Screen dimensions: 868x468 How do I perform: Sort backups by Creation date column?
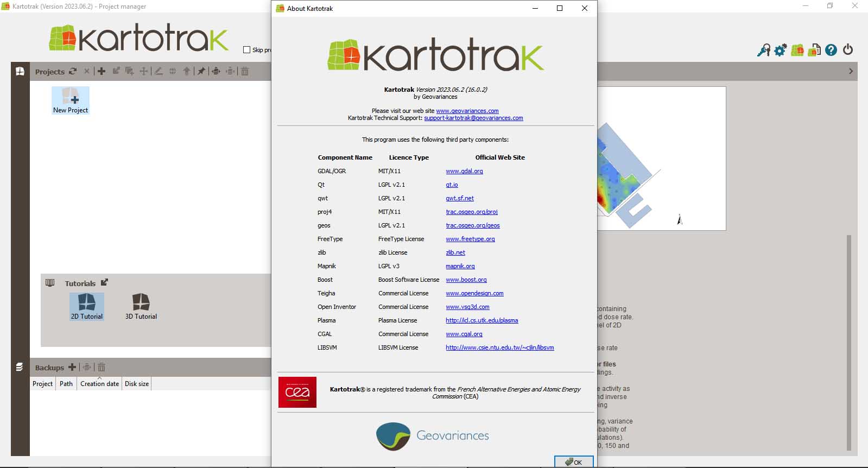pos(99,384)
